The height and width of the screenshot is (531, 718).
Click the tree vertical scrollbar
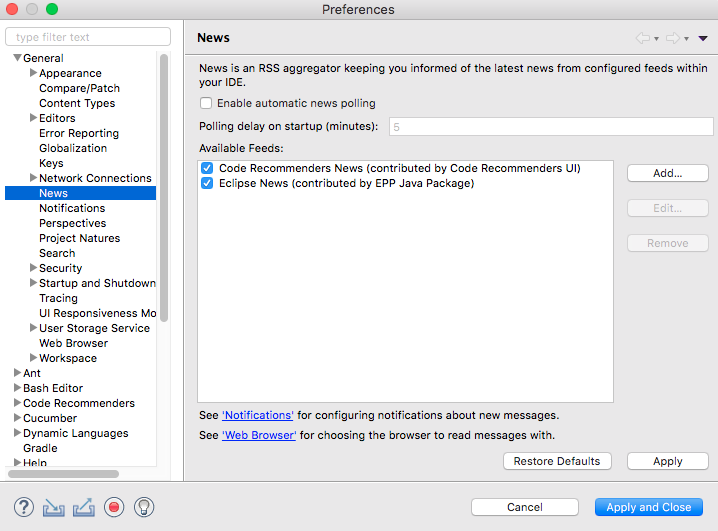[x=163, y=188]
